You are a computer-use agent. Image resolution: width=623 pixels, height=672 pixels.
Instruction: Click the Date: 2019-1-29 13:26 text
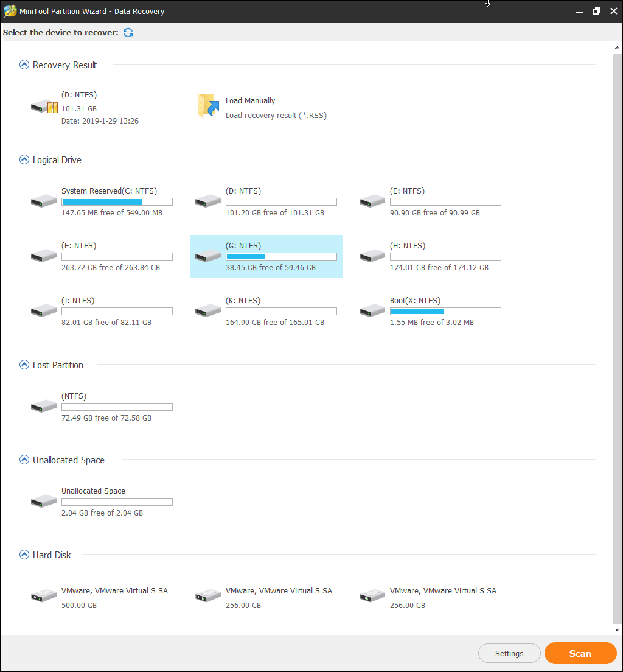100,121
